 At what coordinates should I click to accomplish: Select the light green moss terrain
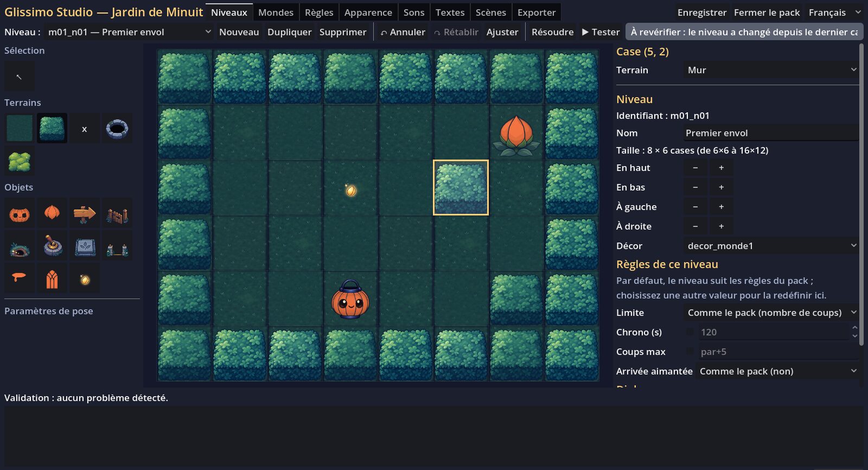20,161
